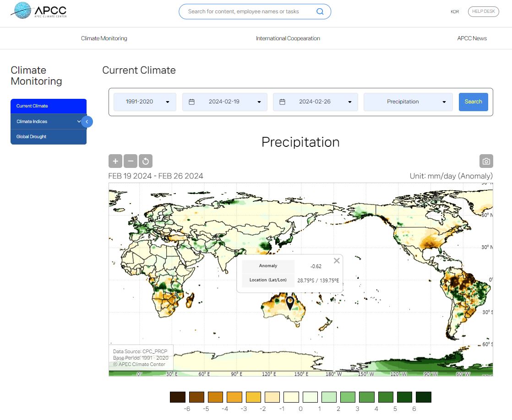
Task: Click the darkest green legend swatch for 6
Action: point(424,397)
